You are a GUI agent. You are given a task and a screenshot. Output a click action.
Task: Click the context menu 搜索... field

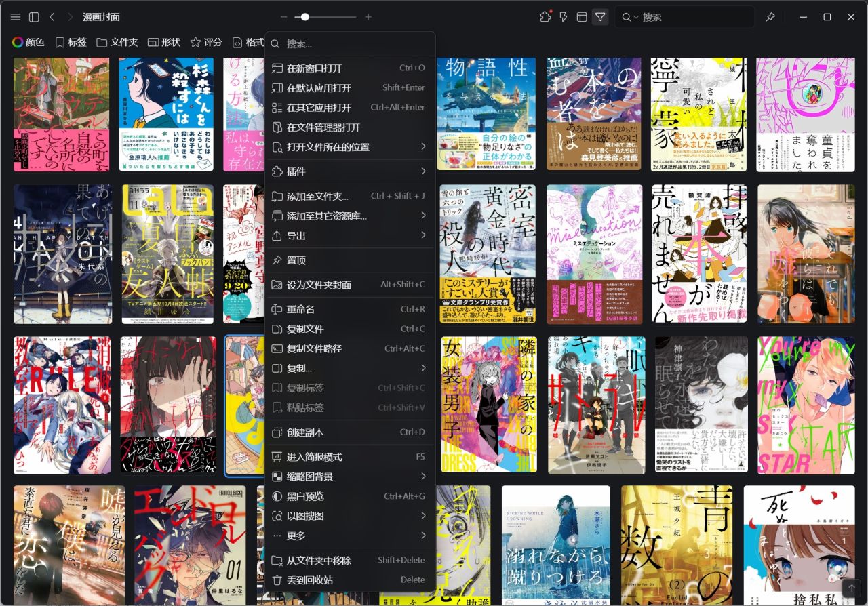click(x=350, y=44)
